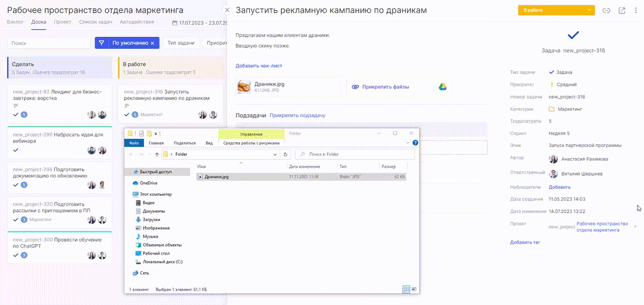Copy task link via chain icon
The width and height of the screenshot is (644, 305).
[x=606, y=10]
